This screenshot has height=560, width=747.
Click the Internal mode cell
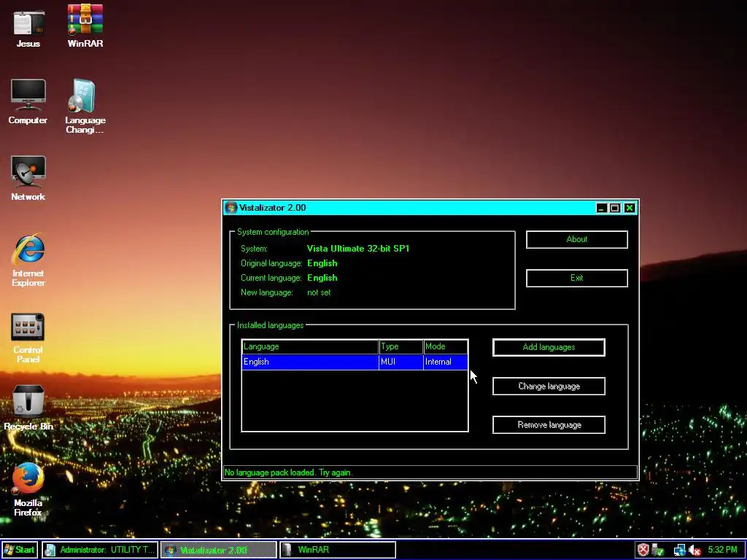point(446,362)
